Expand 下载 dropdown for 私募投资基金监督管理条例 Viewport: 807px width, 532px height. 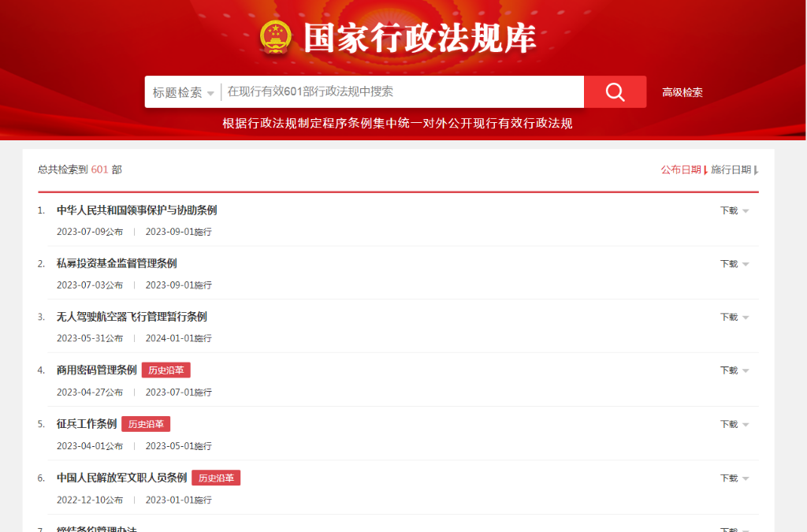pyautogui.click(x=734, y=264)
